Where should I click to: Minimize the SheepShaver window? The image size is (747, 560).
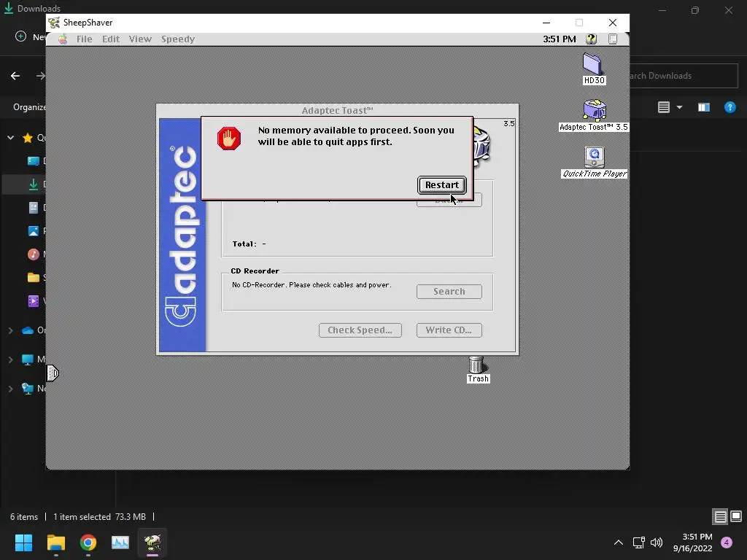click(546, 23)
